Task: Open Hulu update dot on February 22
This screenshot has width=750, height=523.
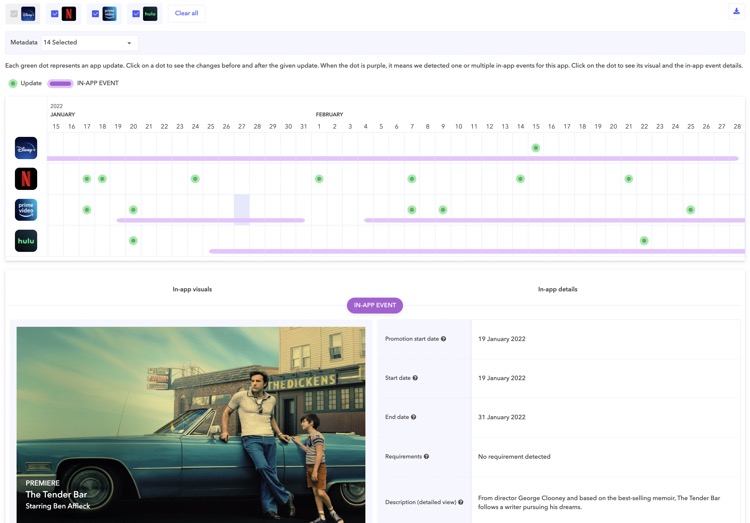Action: tap(644, 241)
